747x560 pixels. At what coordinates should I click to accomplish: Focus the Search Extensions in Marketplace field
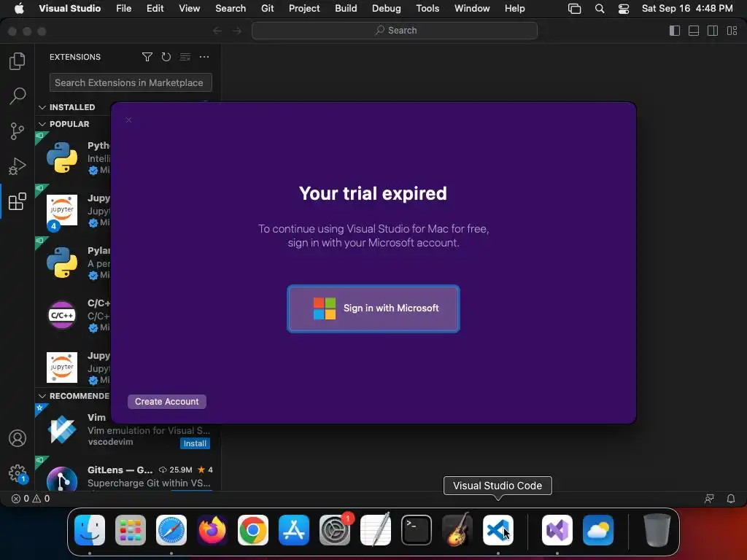coord(131,82)
